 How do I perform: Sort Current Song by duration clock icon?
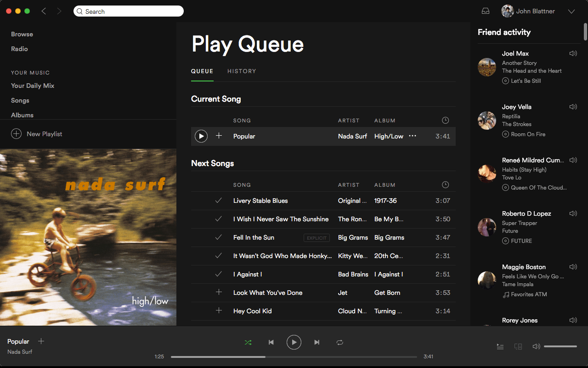(445, 121)
